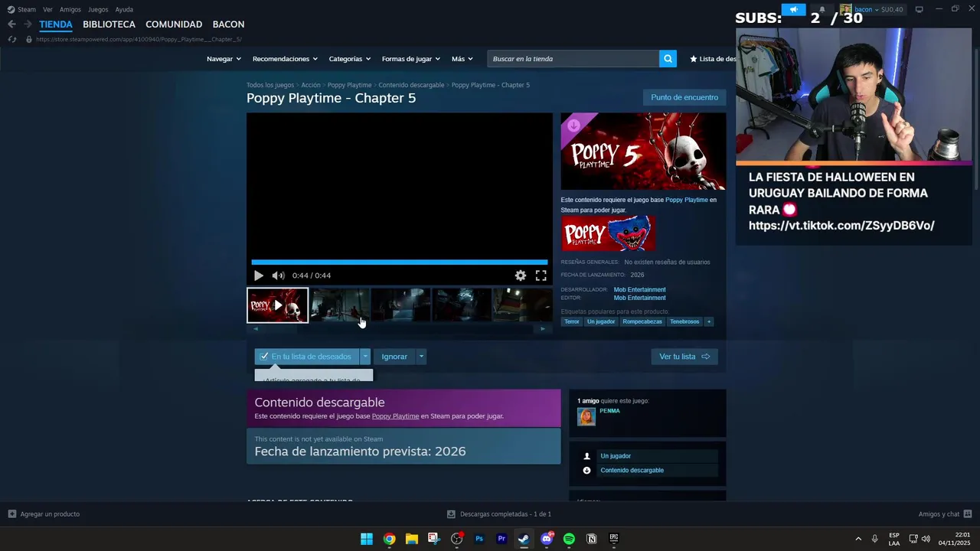Mute the trailer volume speaker icon
Screen dimensions: 980x551
click(x=278, y=275)
